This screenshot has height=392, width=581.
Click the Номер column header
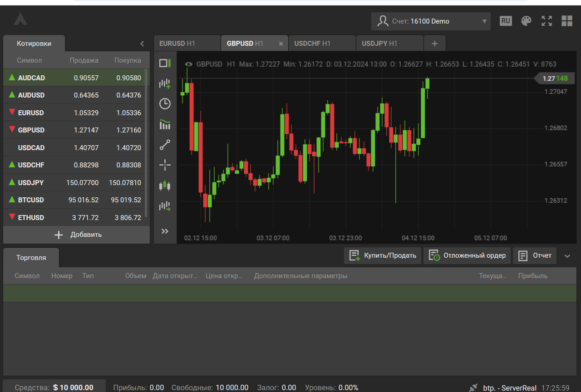click(x=62, y=276)
